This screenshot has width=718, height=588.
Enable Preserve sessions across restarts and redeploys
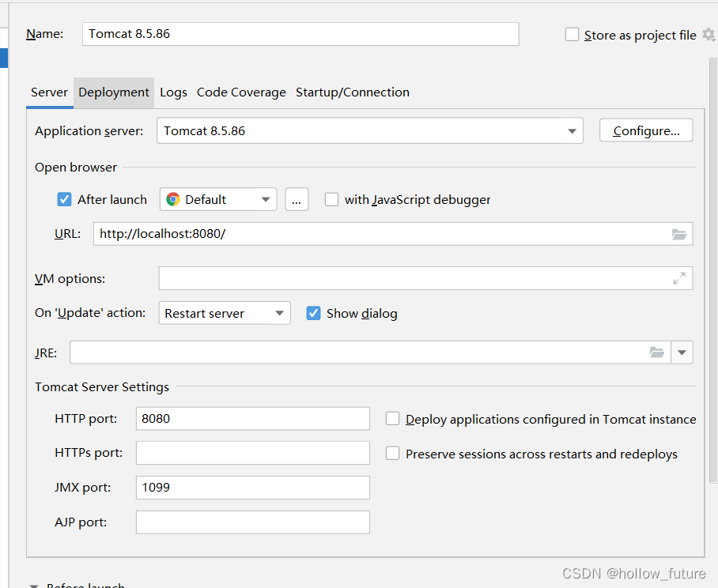tap(392, 454)
